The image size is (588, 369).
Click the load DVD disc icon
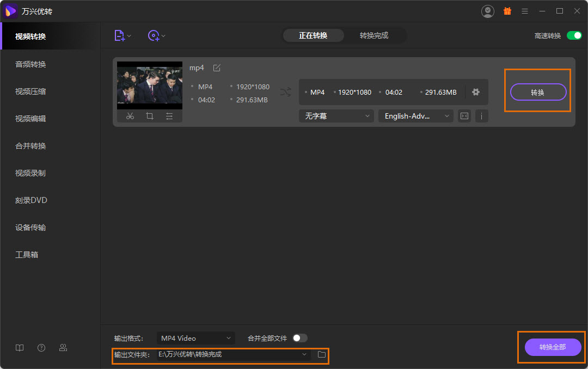[154, 36]
